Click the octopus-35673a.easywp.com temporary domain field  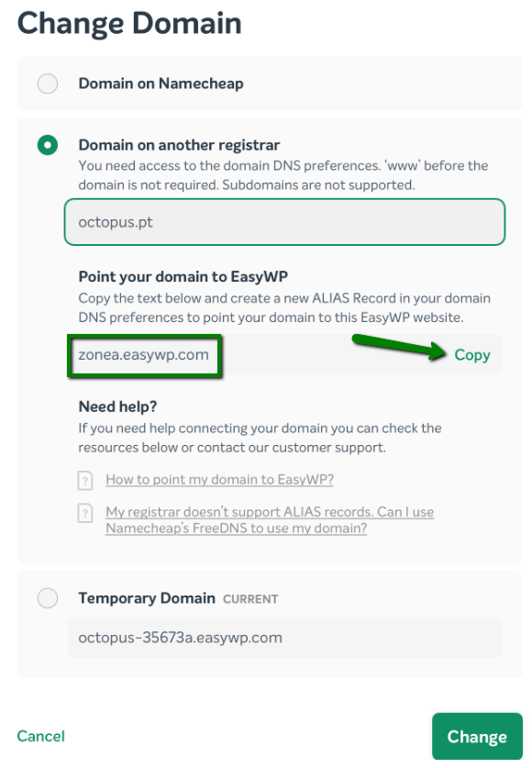[284, 637]
